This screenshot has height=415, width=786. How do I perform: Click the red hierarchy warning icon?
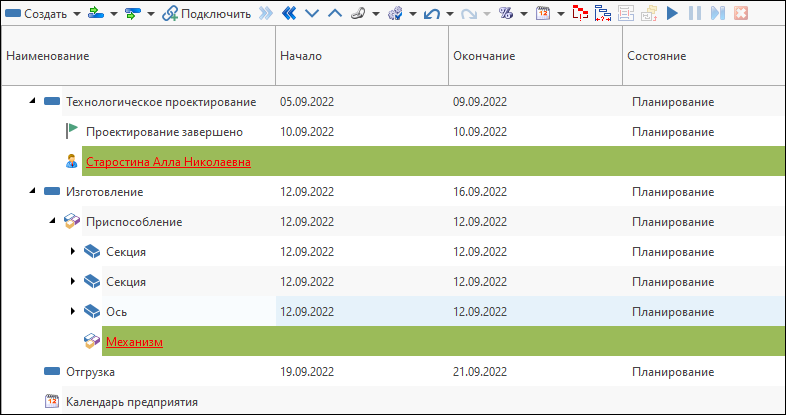(x=580, y=14)
